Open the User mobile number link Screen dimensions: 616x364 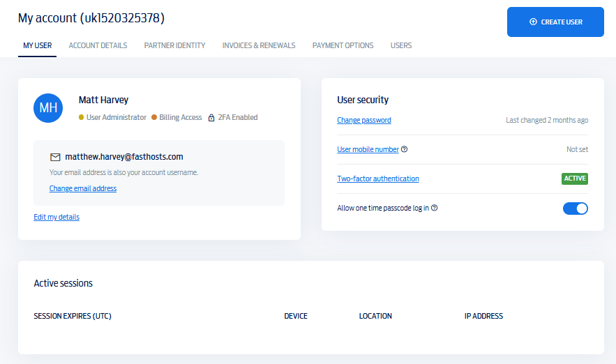coord(368,149)
